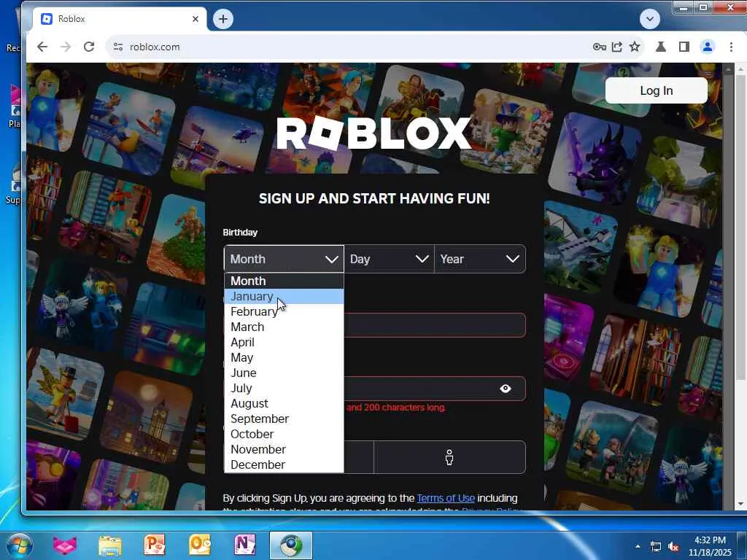Open Chrome Labs flask icon

(x=661, y=47)
